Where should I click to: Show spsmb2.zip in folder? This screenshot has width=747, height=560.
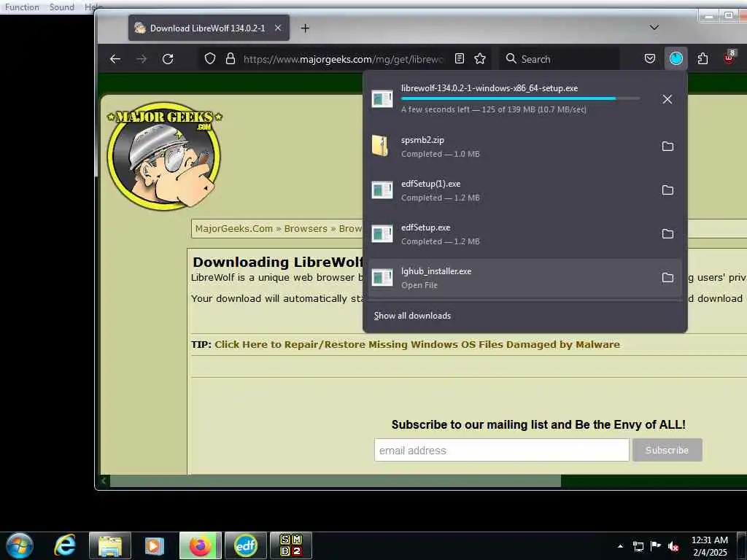(x=667, y=146)
